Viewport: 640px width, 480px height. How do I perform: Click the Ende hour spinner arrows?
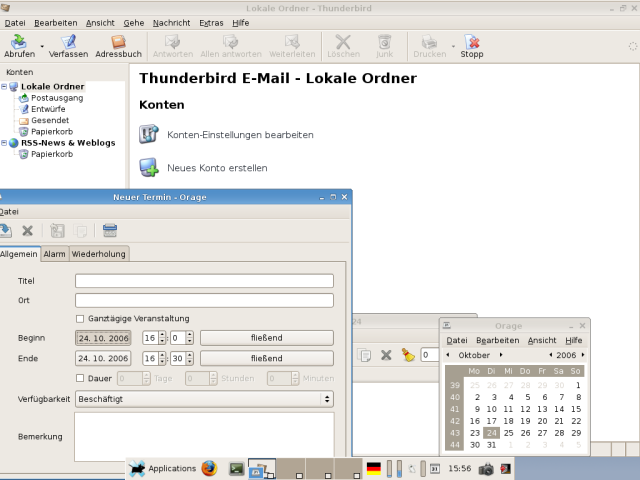162,358
